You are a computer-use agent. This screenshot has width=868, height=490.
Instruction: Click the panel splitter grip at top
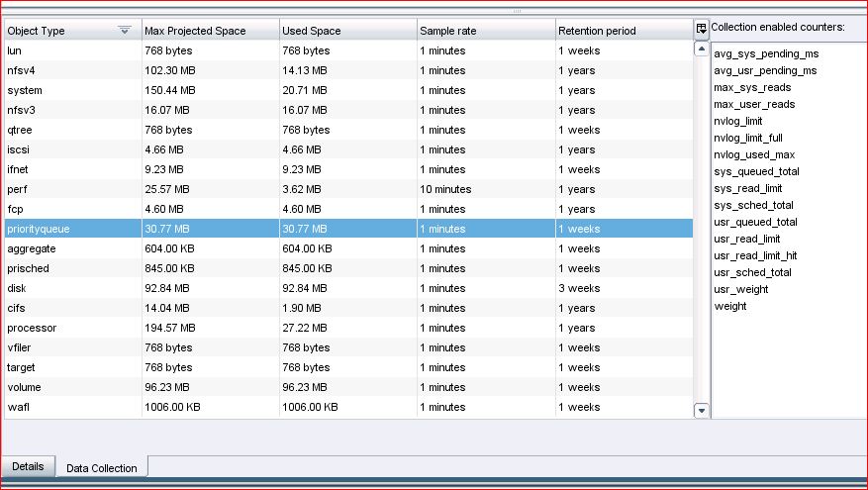point(517,11)
